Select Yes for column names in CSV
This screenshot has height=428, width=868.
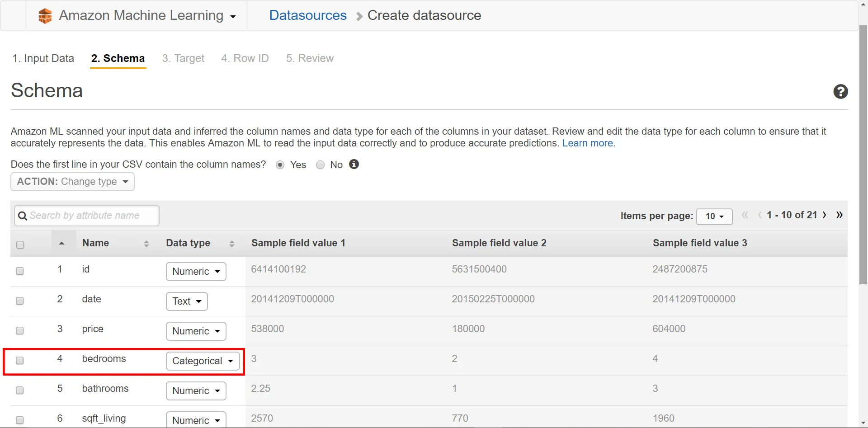280,165
